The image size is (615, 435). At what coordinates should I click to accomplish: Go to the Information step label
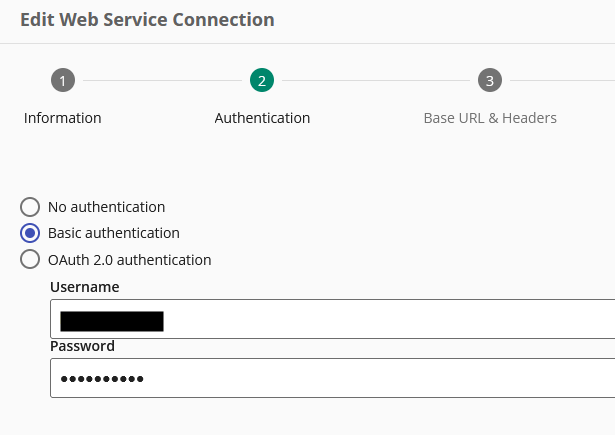[x=63, y=118]
